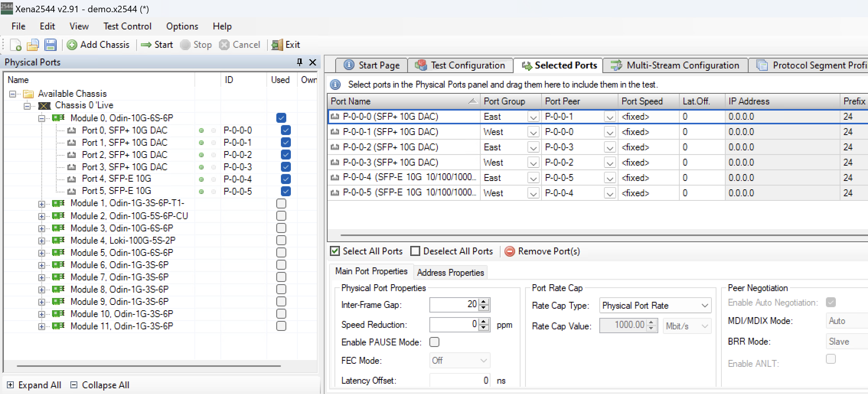The image size is (868, 394).
Task: Open Port Group dropdown for P-0-0-0
Action: coord(533,117)
